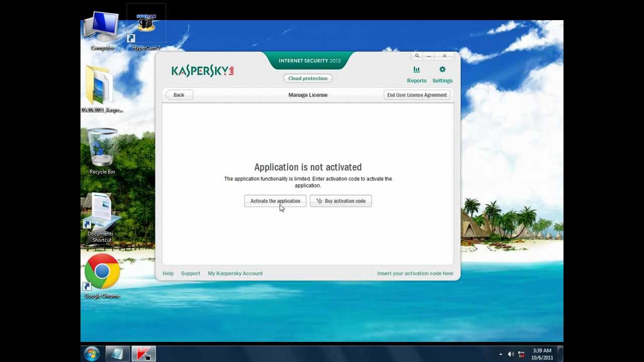Select the Google Chrome desktop icon
The image size is (644, 362).
102,277
